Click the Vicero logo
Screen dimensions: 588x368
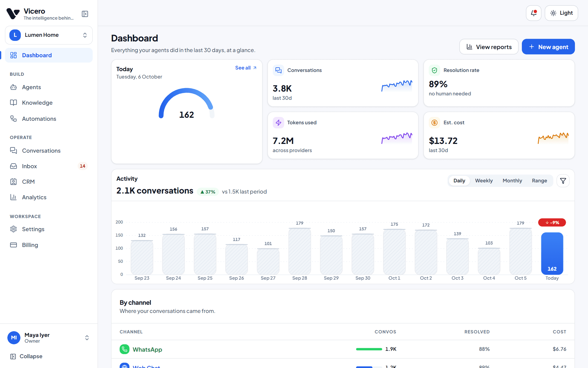coord(13,14)
